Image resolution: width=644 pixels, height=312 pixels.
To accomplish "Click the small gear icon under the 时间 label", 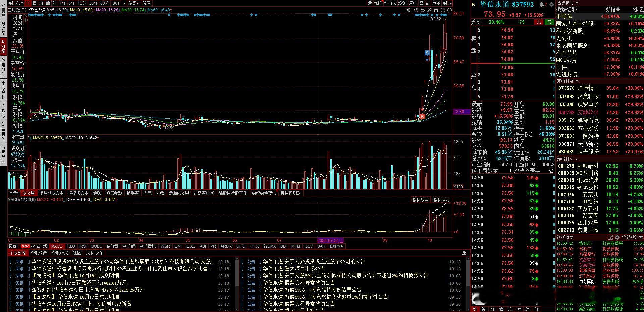I will [26, 20].
